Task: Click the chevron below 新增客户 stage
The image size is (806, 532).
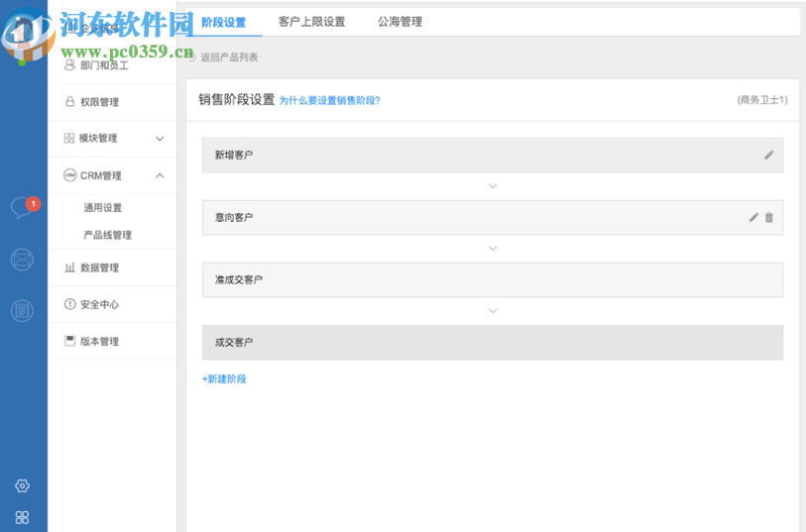Action: (x=493, y=186)
